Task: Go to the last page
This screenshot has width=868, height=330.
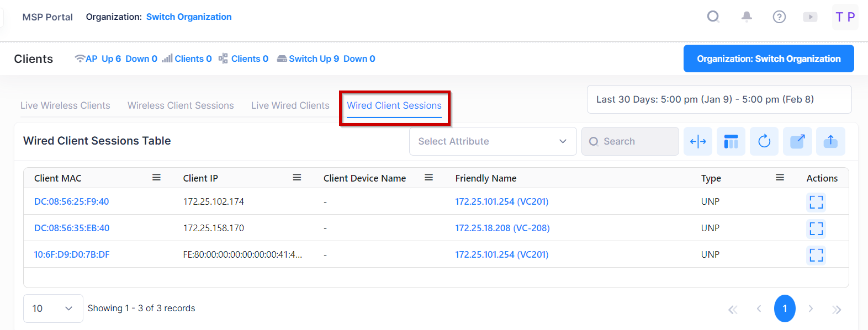Action: tap(837, 309)
